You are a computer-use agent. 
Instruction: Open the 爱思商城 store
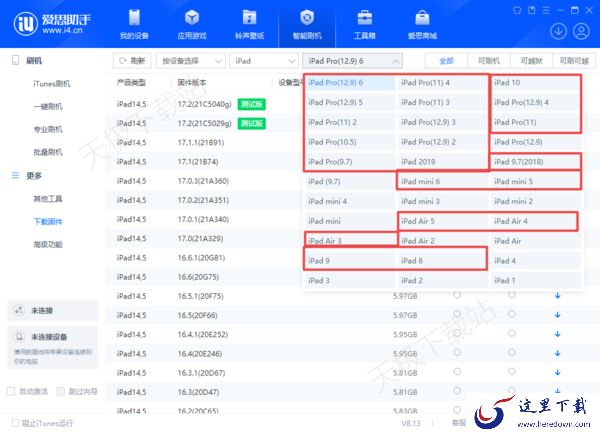(422, 24)
